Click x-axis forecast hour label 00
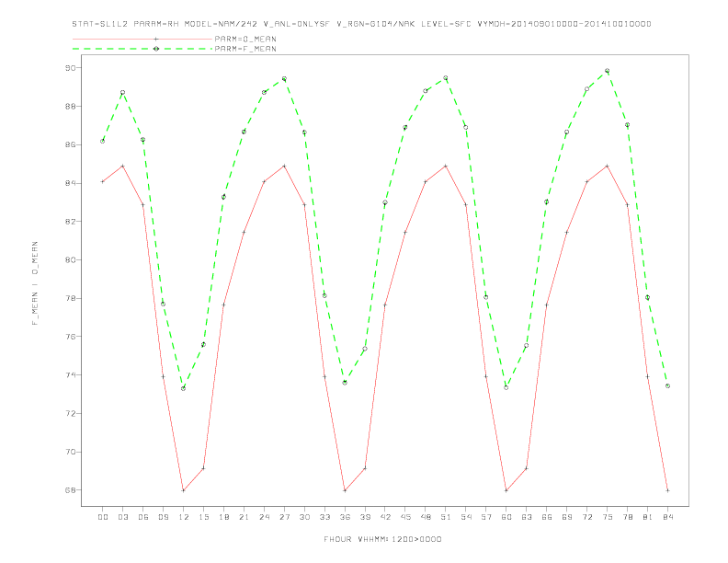Image resolution: width=728 pixels, height=563 pixels. 103,517
